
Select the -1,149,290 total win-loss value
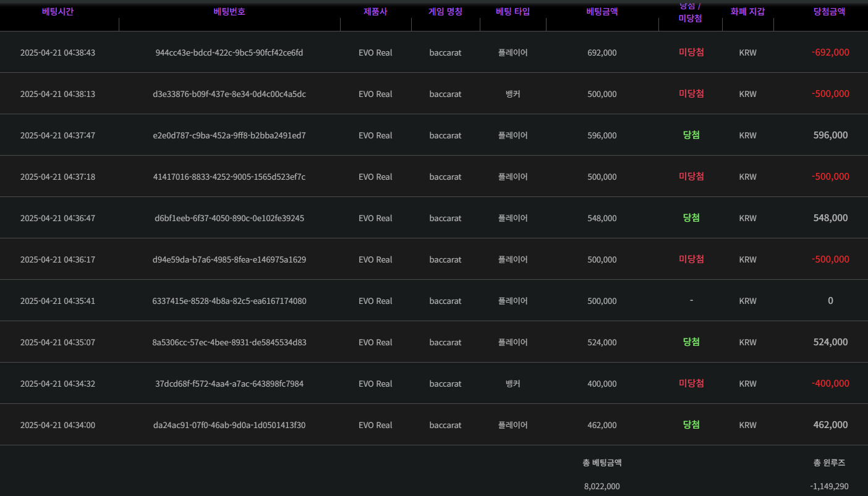pos(829,486)
